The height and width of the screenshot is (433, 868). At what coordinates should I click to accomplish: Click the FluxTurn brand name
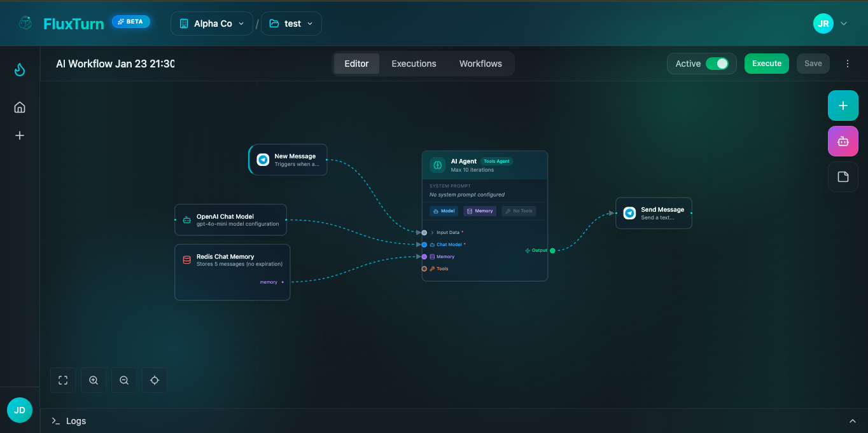[x=74, y=24]
